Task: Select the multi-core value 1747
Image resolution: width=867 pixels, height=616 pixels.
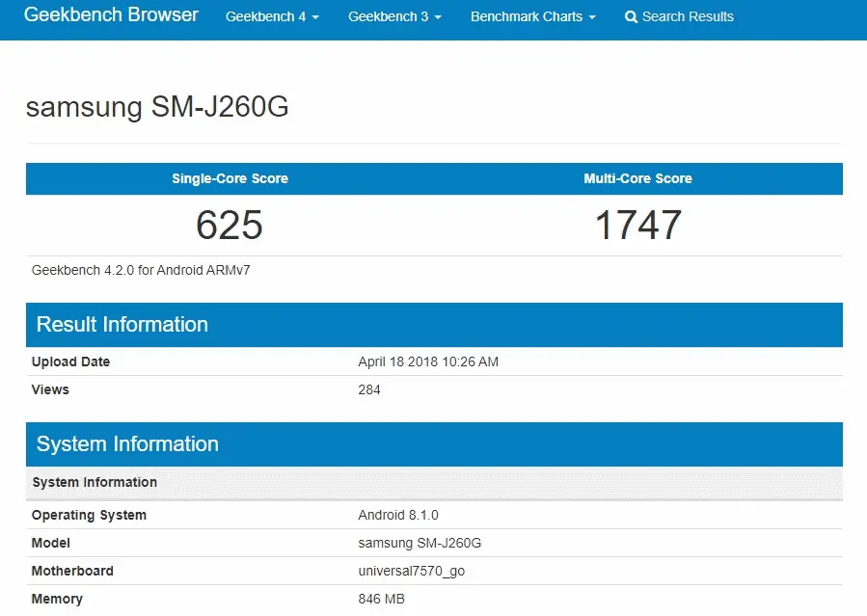Action: tap(638, 225)
